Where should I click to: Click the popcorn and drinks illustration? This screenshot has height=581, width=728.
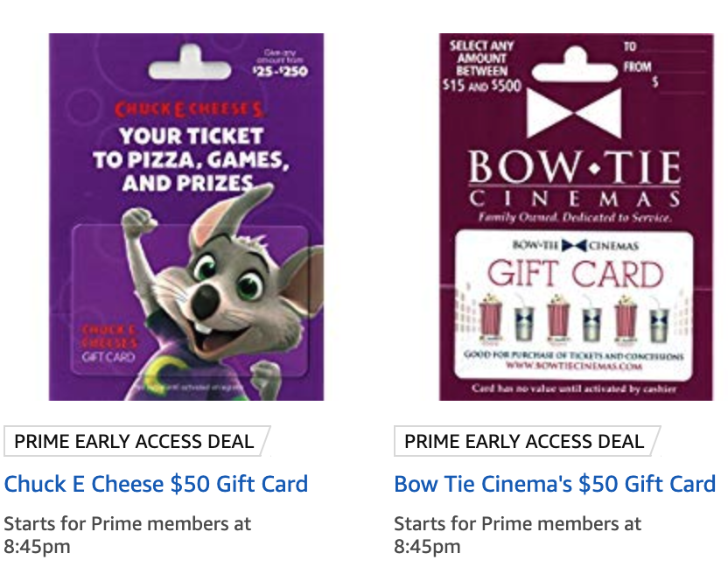[574, 319]
